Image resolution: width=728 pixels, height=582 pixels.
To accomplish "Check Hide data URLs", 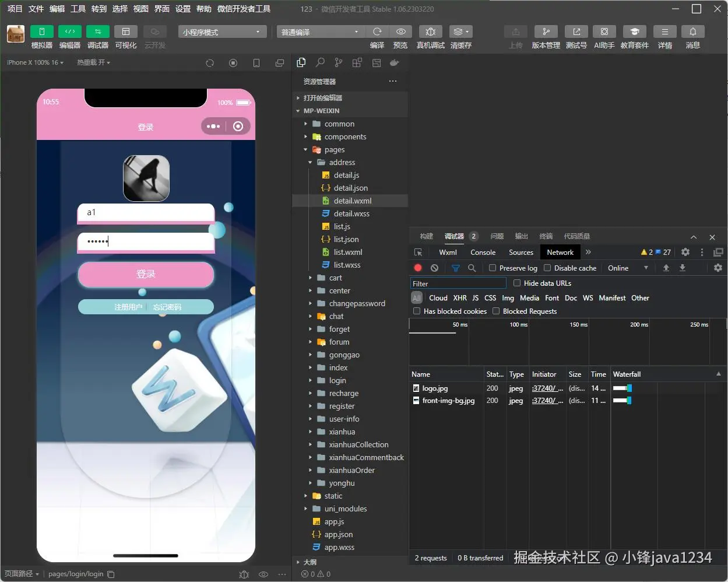I will [517, 283].
